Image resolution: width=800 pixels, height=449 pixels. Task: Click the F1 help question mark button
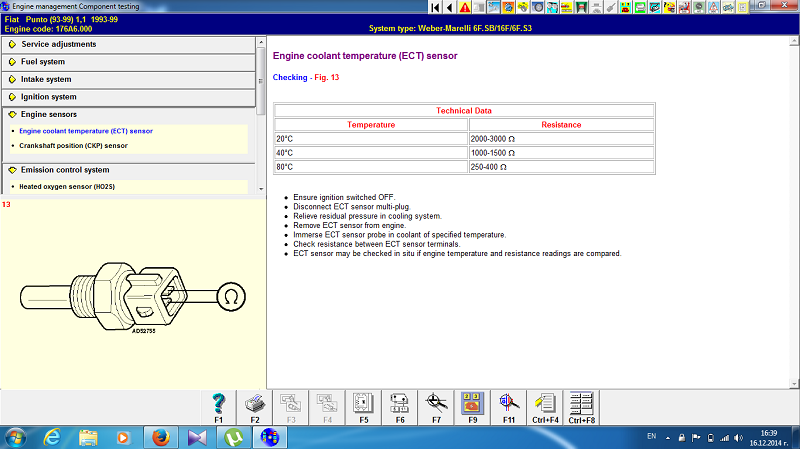tap(218, 406)
